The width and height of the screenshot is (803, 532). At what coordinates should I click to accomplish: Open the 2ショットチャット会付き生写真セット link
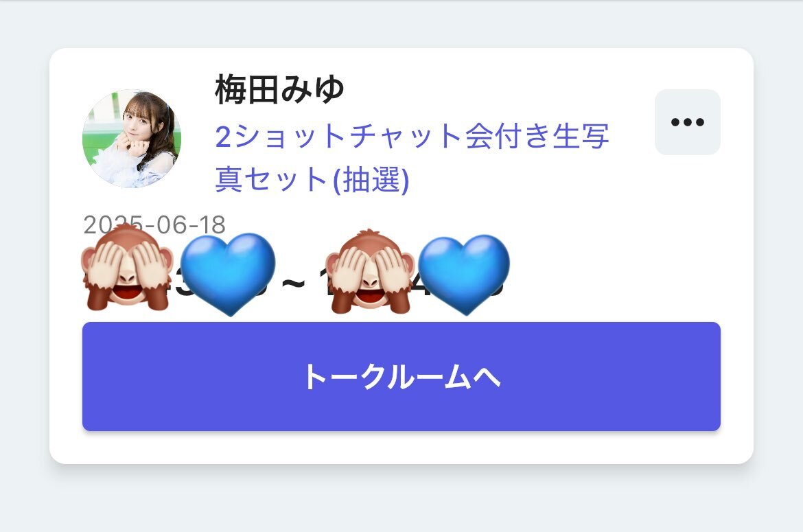(412, 158)
